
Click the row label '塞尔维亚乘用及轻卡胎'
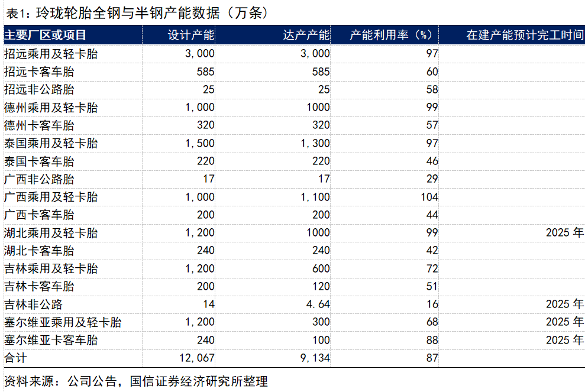pos(63,322)
